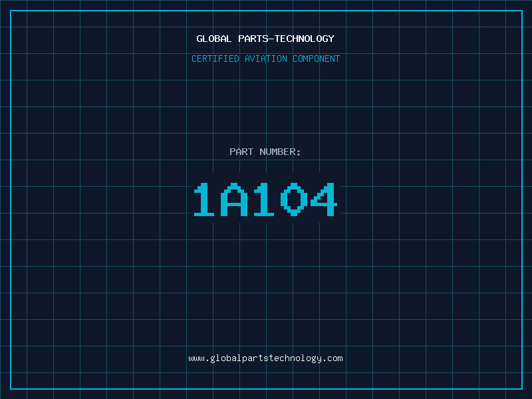Click the word CERTIFIED in the subtitle
Screen dimensions: 532x399
pyautogui.click(x=215, y=59)
